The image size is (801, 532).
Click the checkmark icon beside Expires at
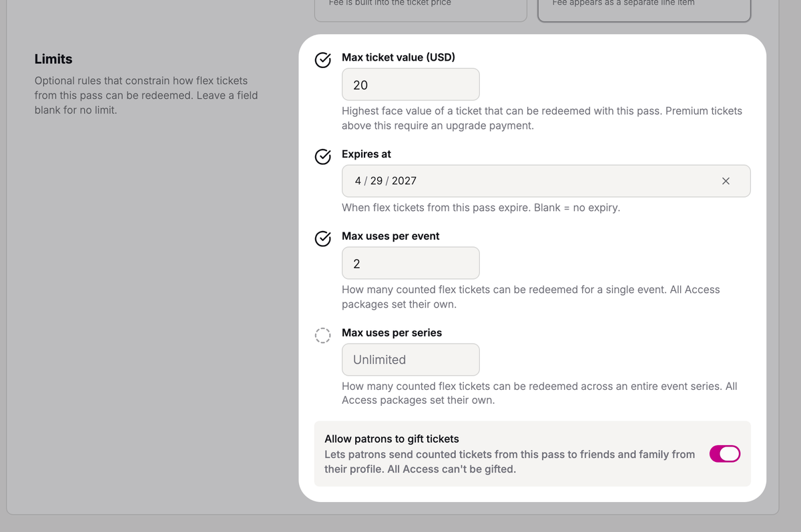point(322,157)
